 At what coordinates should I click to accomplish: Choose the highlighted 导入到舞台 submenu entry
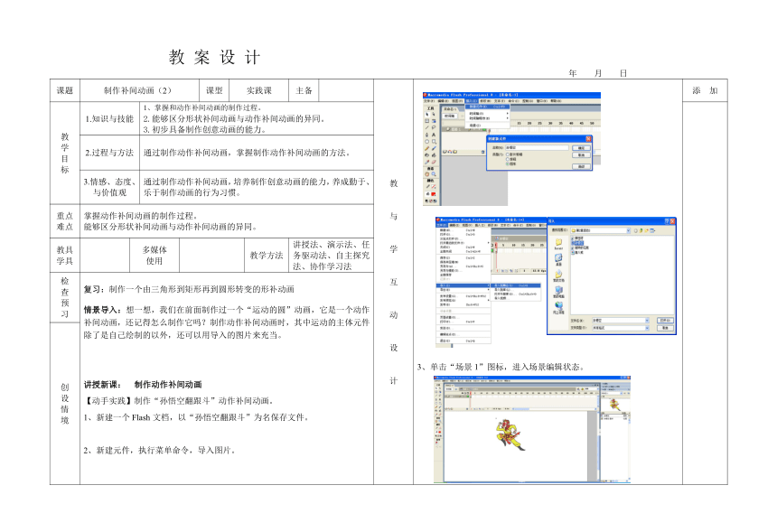pyautogui.click(x=516, y=285)
